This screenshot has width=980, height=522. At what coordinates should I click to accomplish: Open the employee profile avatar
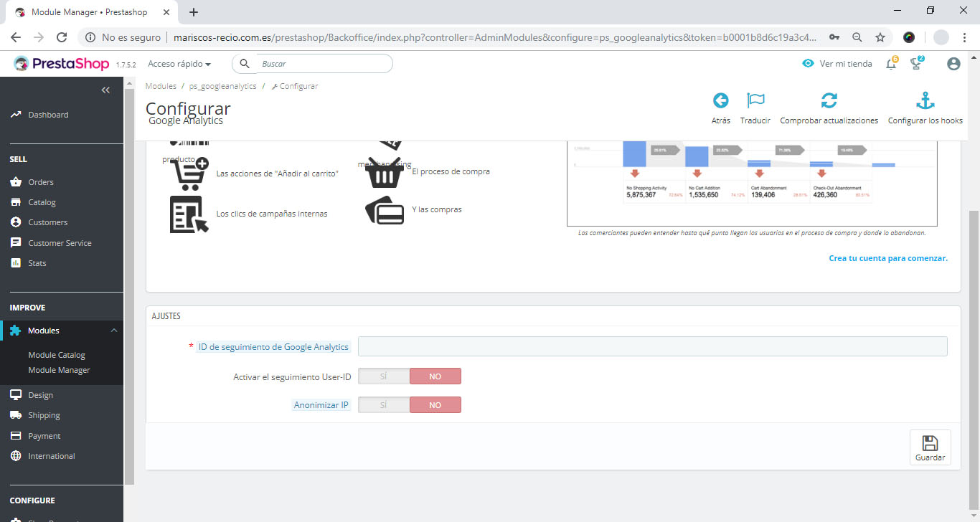953,64
